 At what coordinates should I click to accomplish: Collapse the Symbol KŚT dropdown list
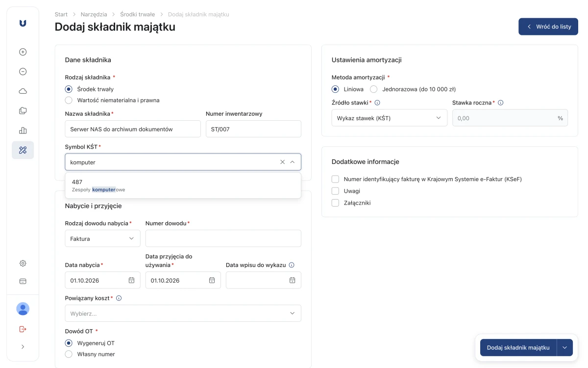[x=293, y=162]
